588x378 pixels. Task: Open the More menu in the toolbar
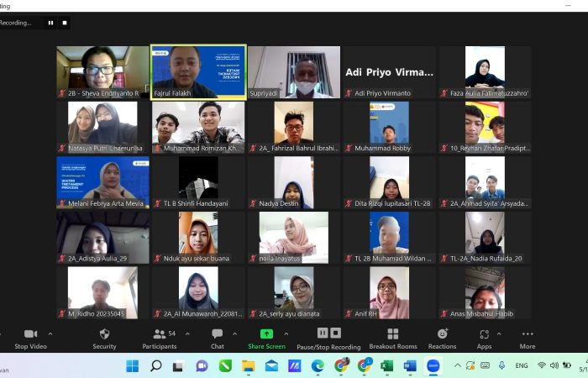(x=527, y=334)
